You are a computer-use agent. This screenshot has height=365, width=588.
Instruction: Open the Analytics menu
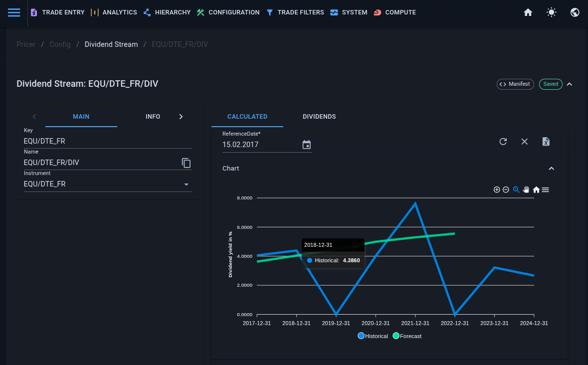click(120, 12)
